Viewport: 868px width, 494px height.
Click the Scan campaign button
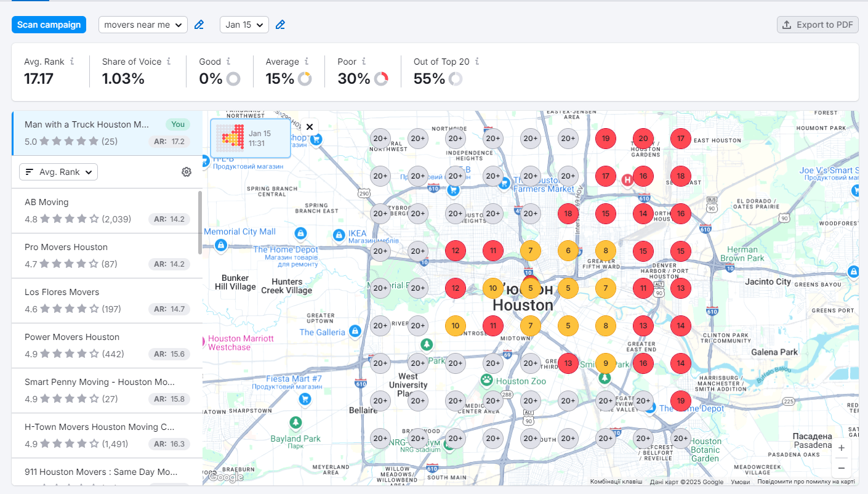(x=49, y=25)
